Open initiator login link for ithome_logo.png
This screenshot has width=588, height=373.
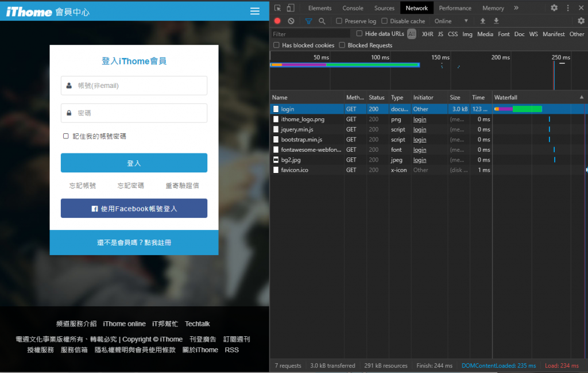420,120
